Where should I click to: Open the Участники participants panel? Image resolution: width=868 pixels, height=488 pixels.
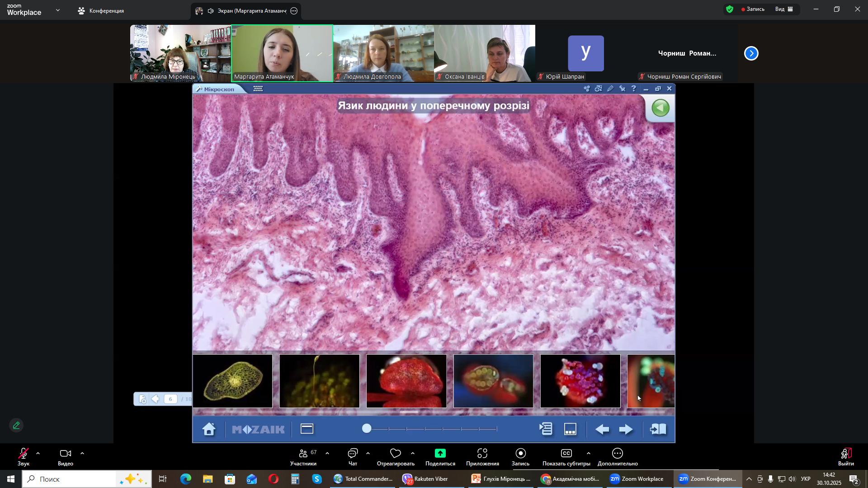303,457
